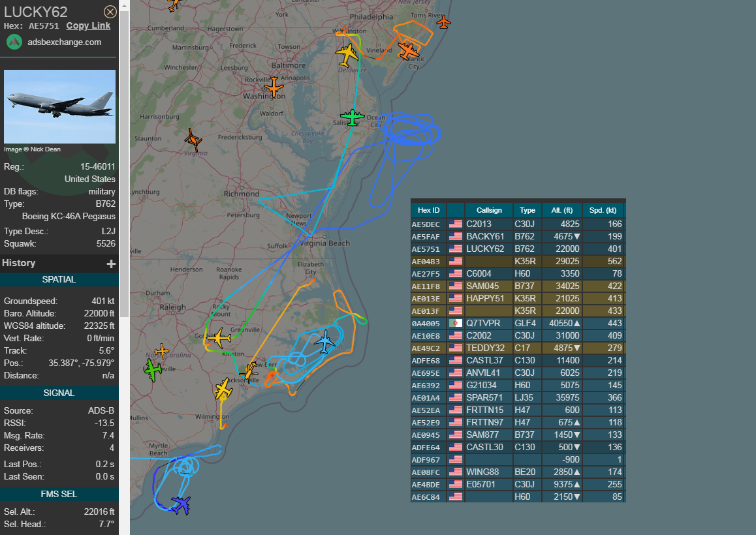Image resolution: width=756 pixels, height=535 pixels.
Task: Click yellow jet icon near Goldsboro
Action: pos(219,338)
